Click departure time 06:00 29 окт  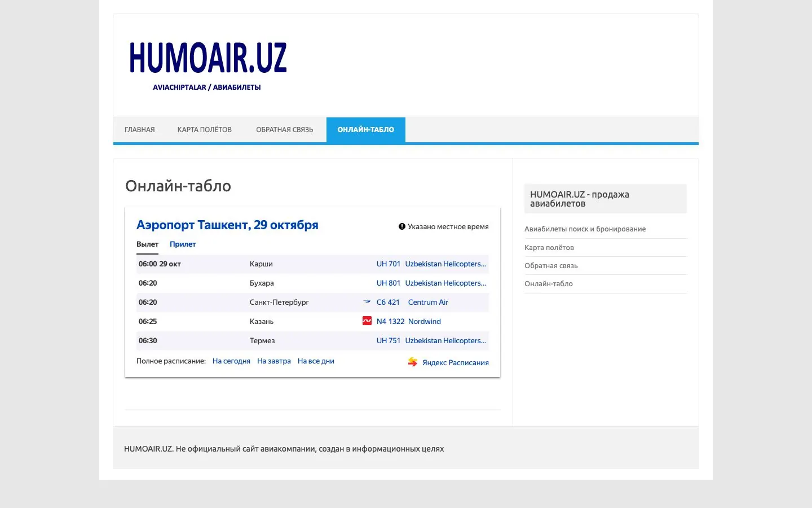(160, 264)
